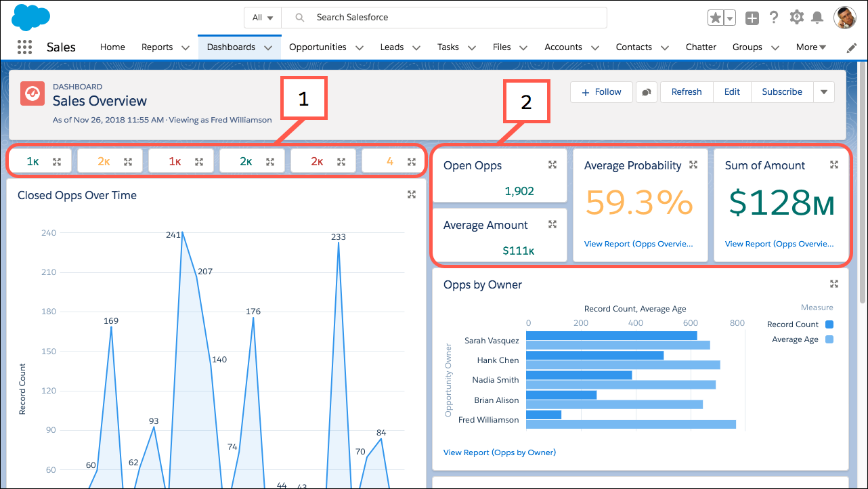Screen dimensions: 868x489
Task: Open the Leads tab
Action: click(x=392, y=47)
